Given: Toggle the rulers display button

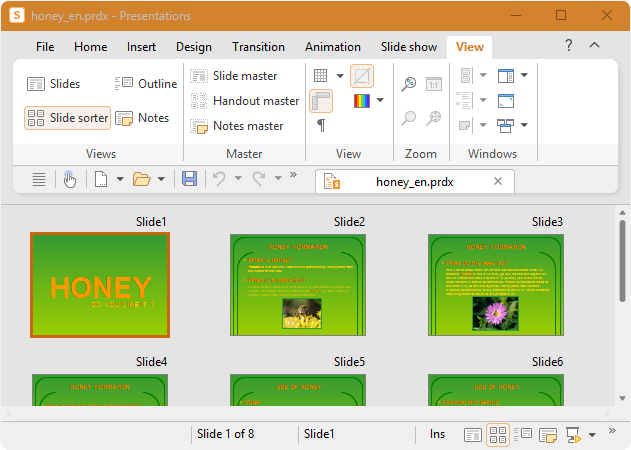Looking at the screenshot, I should [321, 101].
